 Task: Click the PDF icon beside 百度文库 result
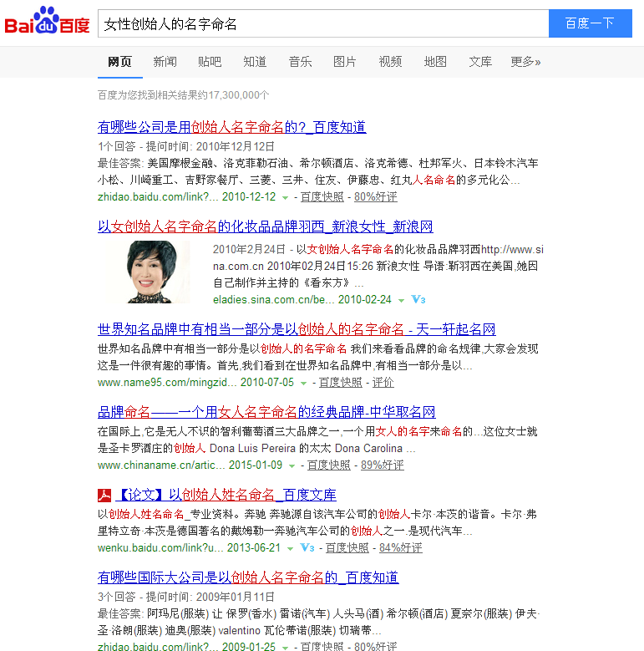(x=104, y=495)
